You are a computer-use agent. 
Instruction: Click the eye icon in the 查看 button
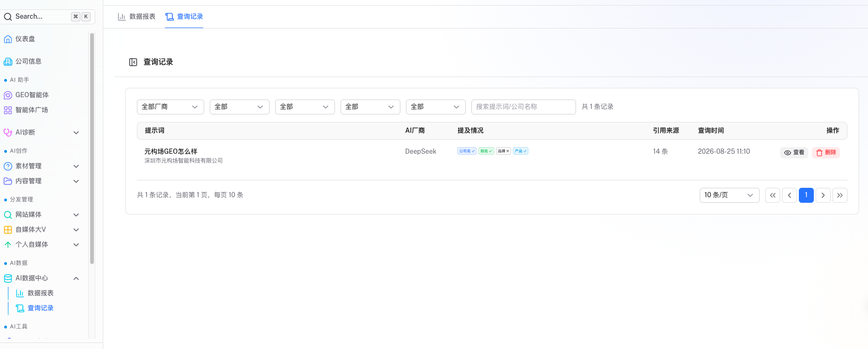tap(788, 153)
